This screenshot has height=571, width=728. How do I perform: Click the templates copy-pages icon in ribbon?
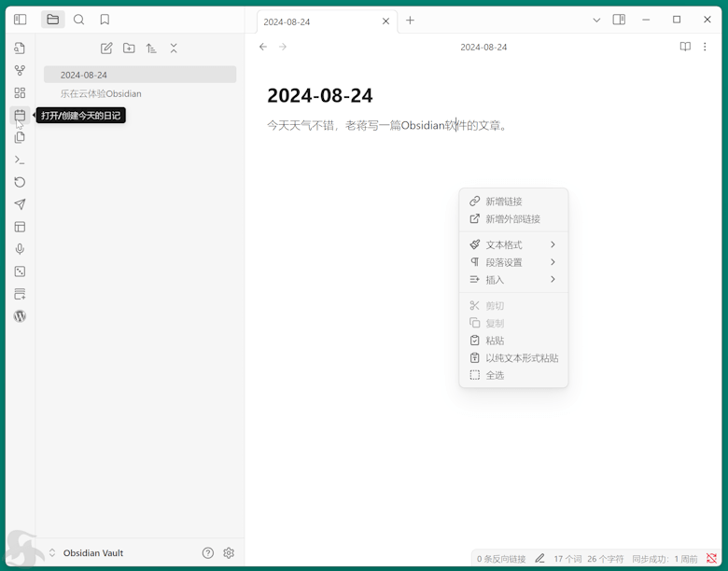20,137
